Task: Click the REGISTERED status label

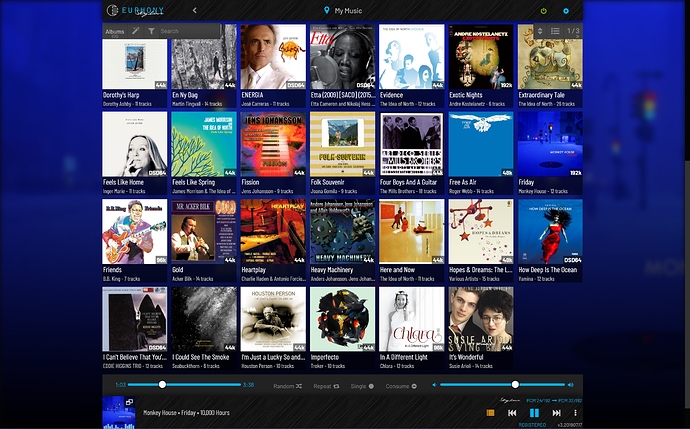Action: pyautogui.click(x=532, y=425)
